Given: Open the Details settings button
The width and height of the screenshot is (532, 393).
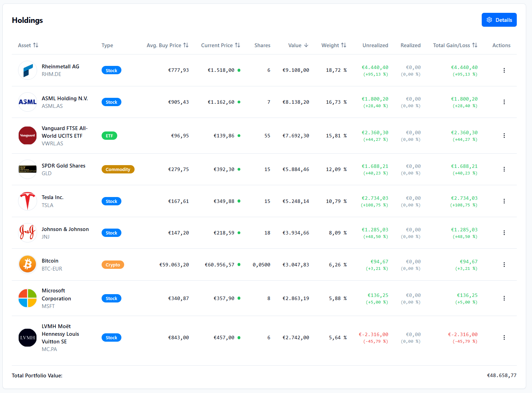Looking at the screenshot, I should 499,20.
